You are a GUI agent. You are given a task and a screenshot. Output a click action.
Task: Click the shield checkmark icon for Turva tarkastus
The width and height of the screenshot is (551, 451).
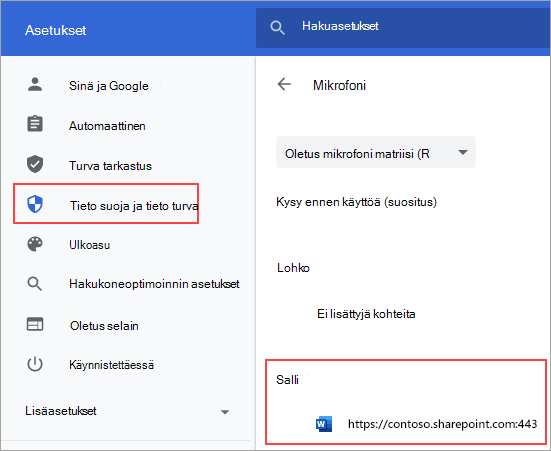35,164
